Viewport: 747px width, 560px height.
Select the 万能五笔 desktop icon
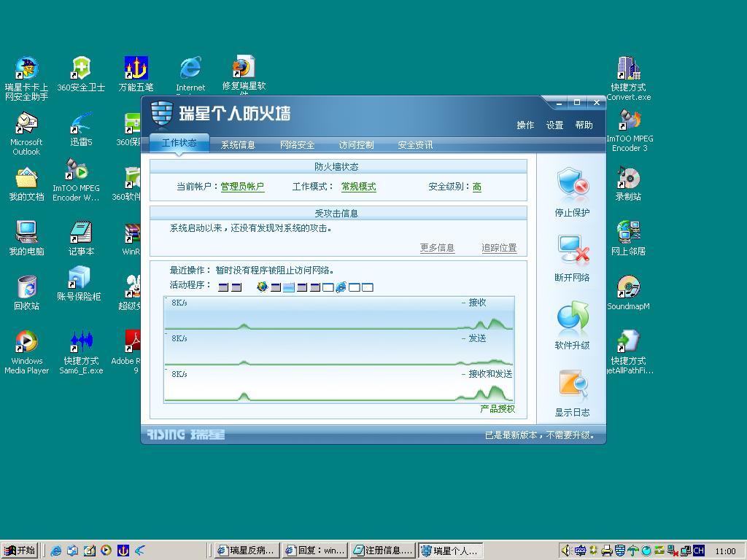pos(136,74)
